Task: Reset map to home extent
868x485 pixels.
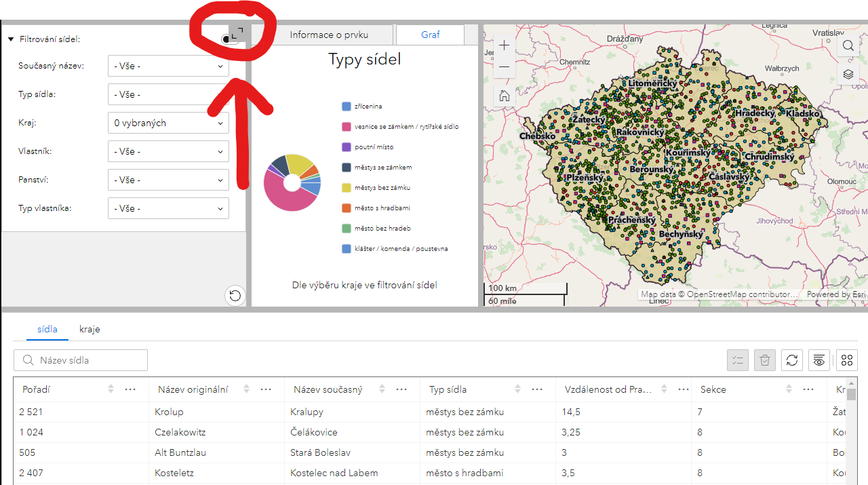Action: pos(504,96)
